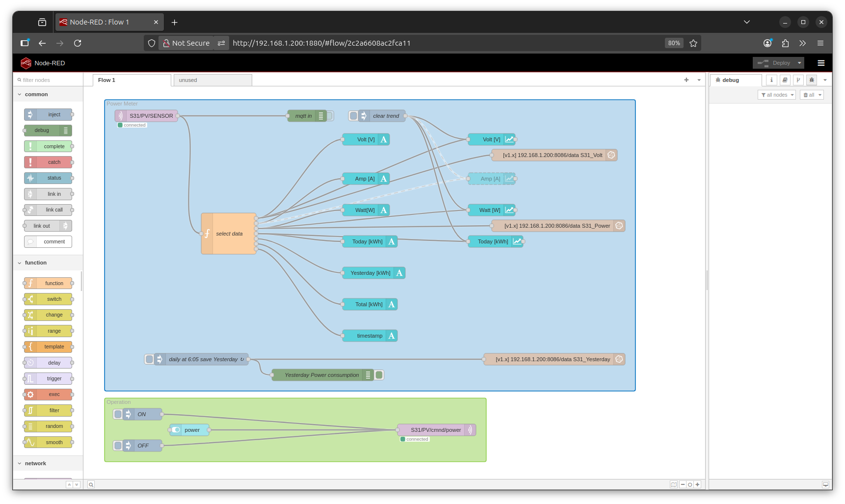Switch to the unused flow tab
Viewport: 845px width, 504px height.
coord(188,80)
